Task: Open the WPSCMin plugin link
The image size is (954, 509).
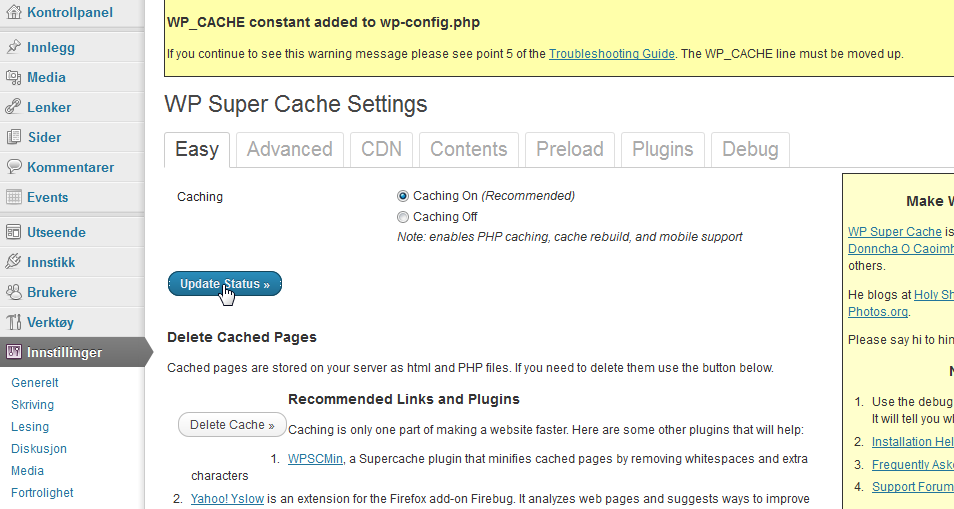Action: tap(315, 459)
